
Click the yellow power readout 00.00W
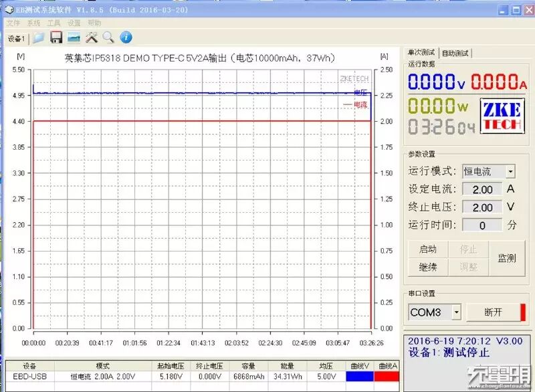click(438, 106)
